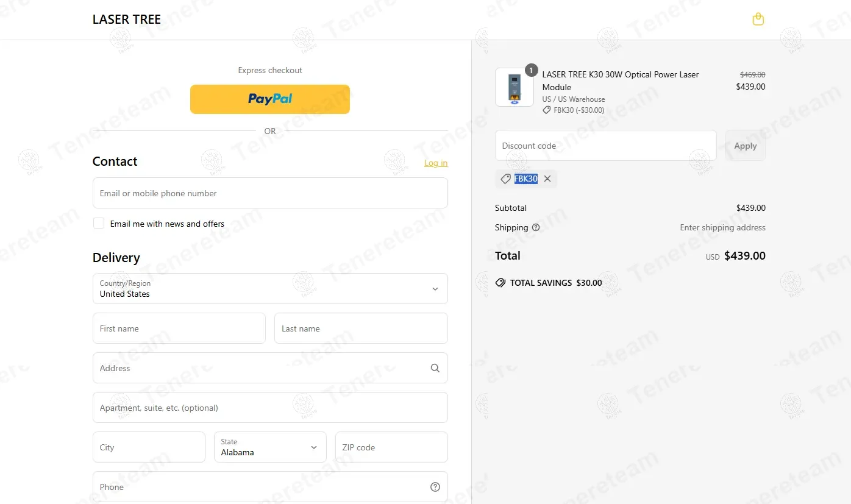Image resolution: width=851 pixels, height=504 pixels.
Task: Click the quantity badge on the product image
Action: [x=532, y=71]
